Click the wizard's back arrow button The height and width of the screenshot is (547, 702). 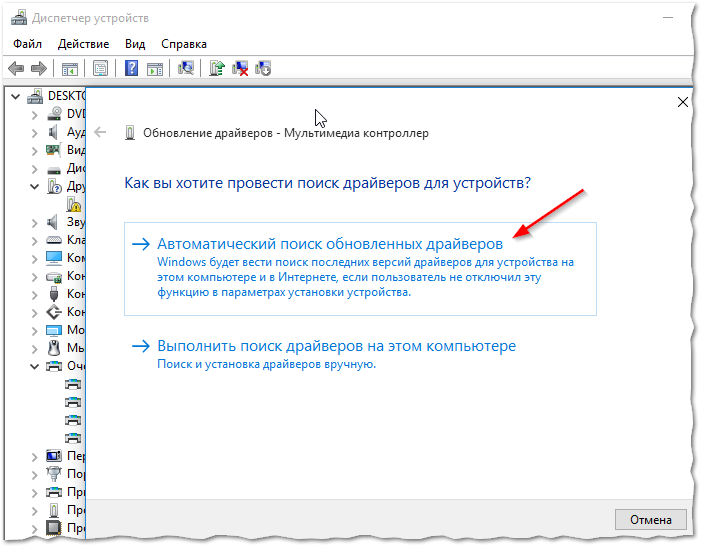(x=100, y=132)
